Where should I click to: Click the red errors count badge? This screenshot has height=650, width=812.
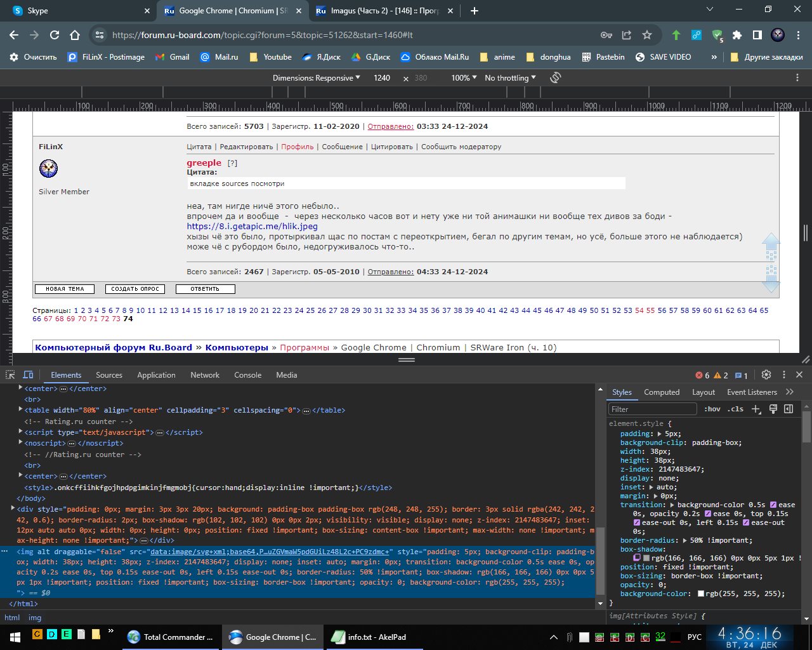click(x=702, y=375)
